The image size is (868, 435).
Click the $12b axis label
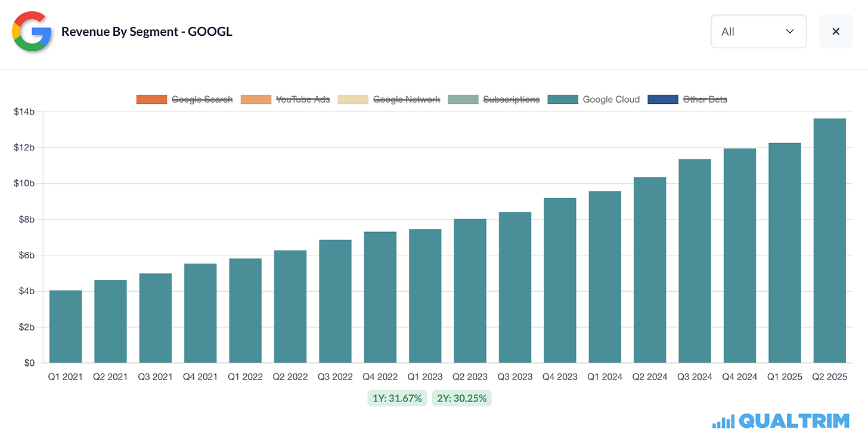pos(24,147)
